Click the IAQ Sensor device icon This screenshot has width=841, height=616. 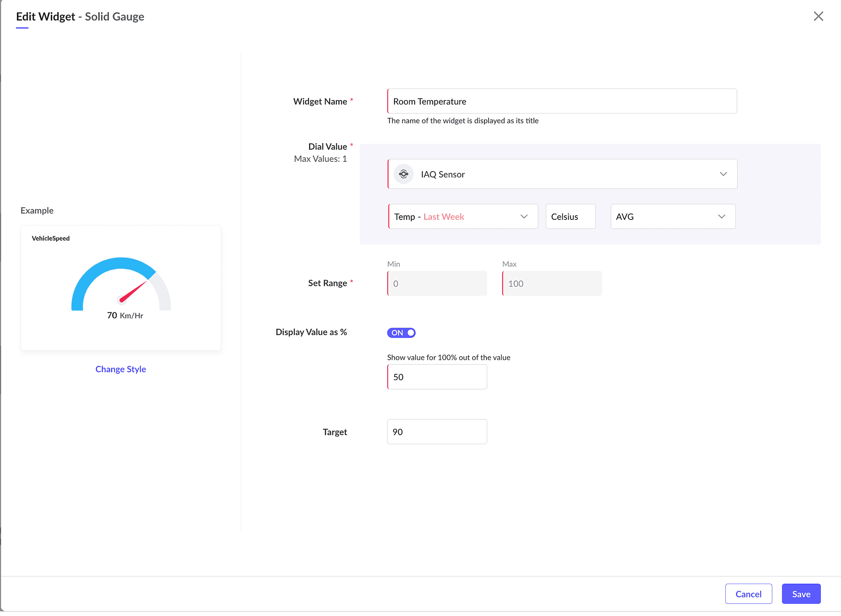(403, 174)
